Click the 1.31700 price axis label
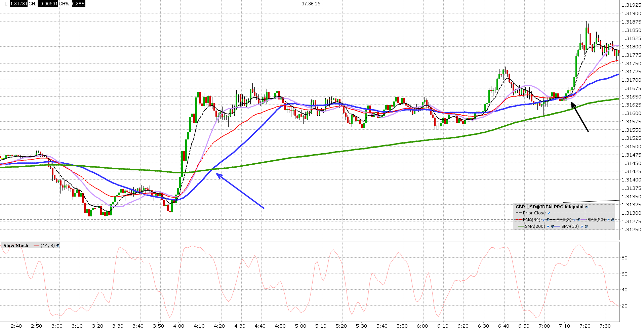Viewport: 644px width, 331px height. coord(631,80)
